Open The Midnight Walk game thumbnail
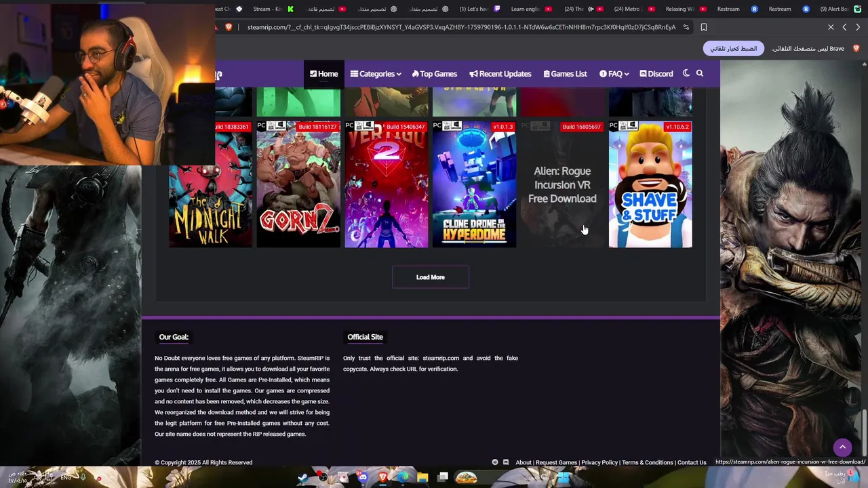This screenshot has width=868, height=488. tap(210, 184)
